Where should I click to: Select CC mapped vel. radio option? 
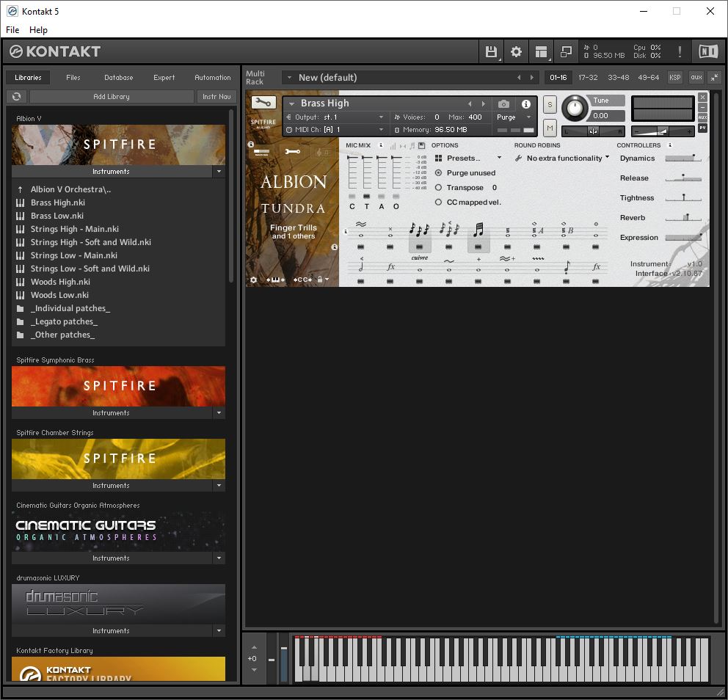[x=438, y=203]
